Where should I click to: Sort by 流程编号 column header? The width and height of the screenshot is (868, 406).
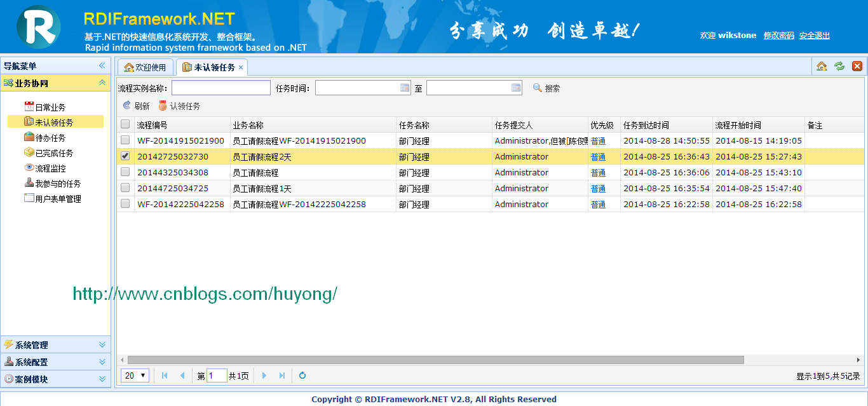(182, 125)
